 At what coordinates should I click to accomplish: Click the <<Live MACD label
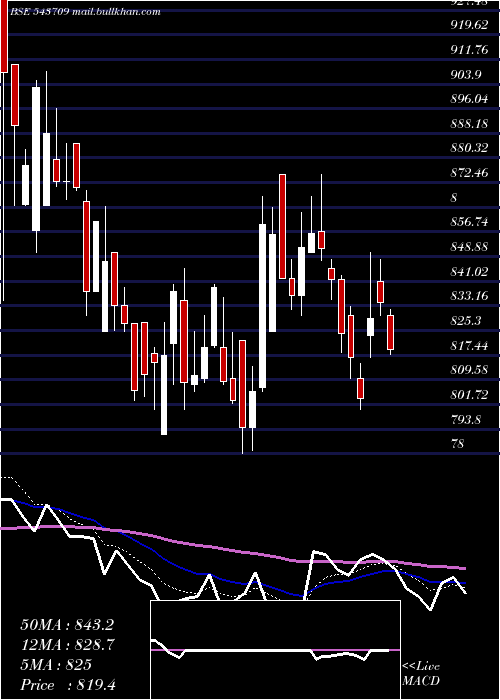[x=421, y=674]
